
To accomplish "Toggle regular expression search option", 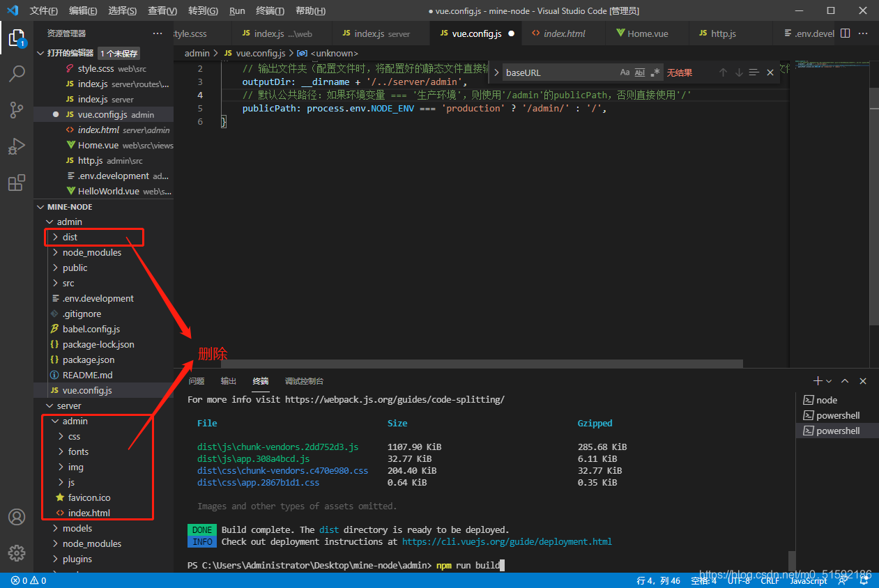I will pyautogui.click(x=655, y=72).
